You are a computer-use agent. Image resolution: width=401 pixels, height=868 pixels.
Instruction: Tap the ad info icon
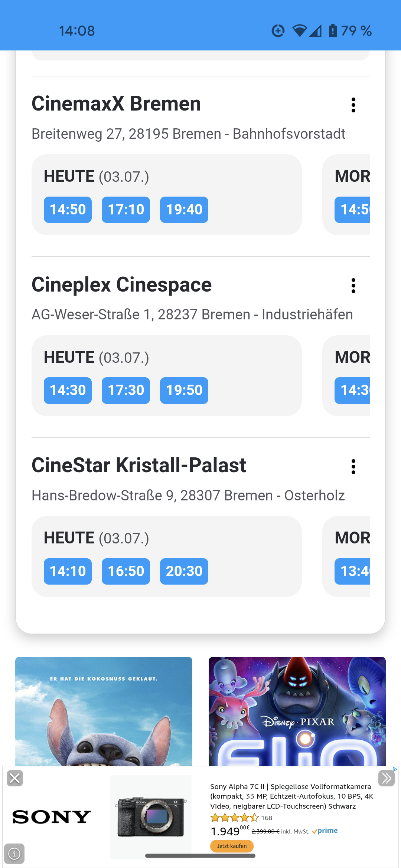[x=14, y=854]
